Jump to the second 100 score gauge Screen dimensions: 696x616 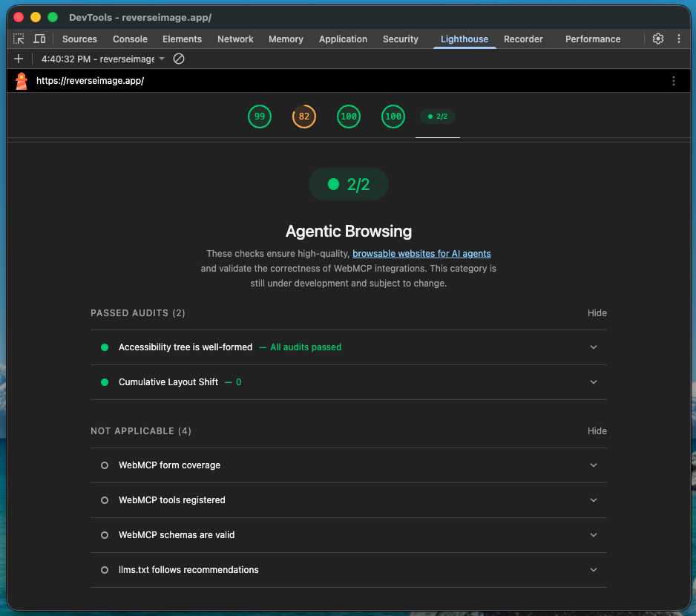(393, 117)
